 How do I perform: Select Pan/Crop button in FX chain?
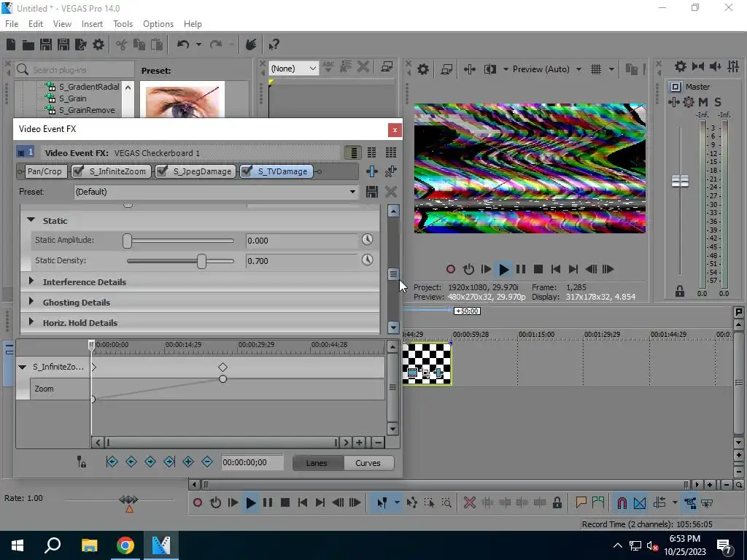click(44, 171)
